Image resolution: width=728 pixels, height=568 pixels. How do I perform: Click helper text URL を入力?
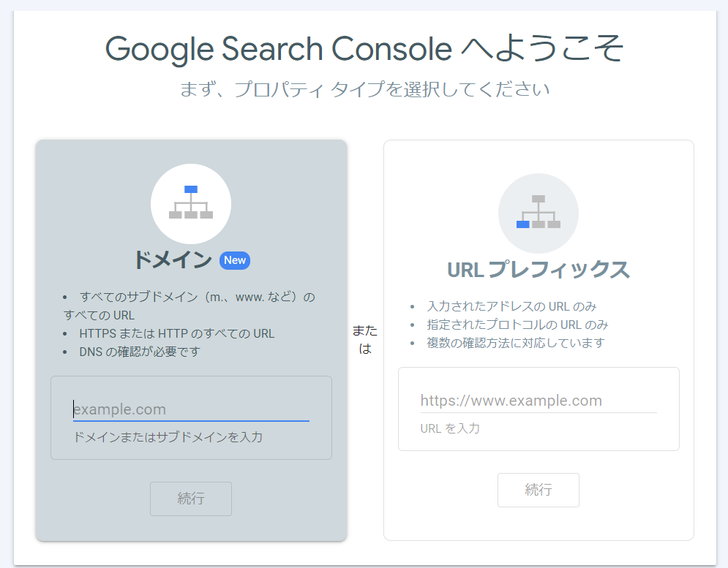(x=450, y=428)
